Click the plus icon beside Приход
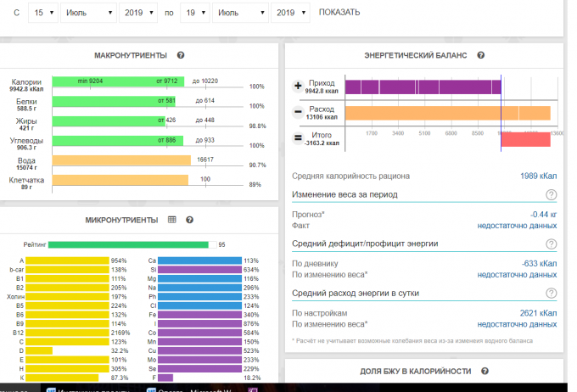577x392 pixels. (x=298, y=87)
